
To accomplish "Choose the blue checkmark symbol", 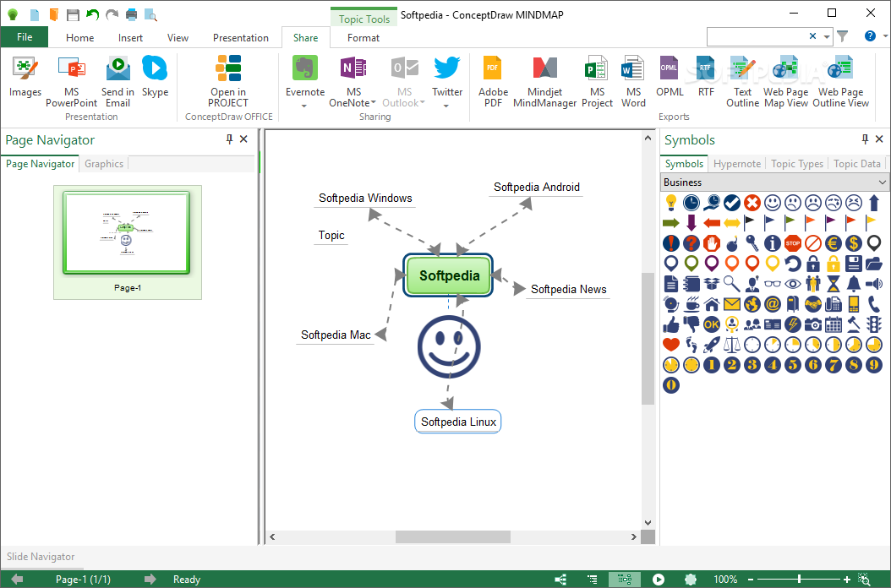I will [732, 202].
